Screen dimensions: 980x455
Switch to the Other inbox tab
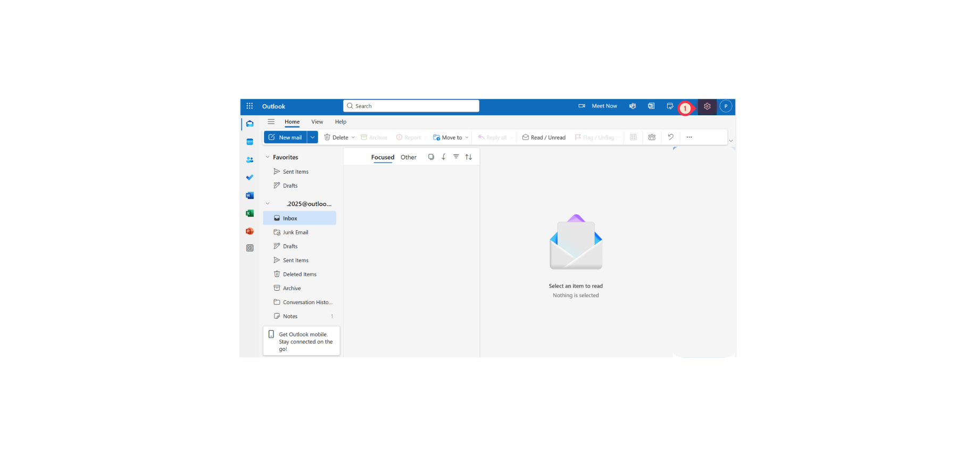(409, 157)
